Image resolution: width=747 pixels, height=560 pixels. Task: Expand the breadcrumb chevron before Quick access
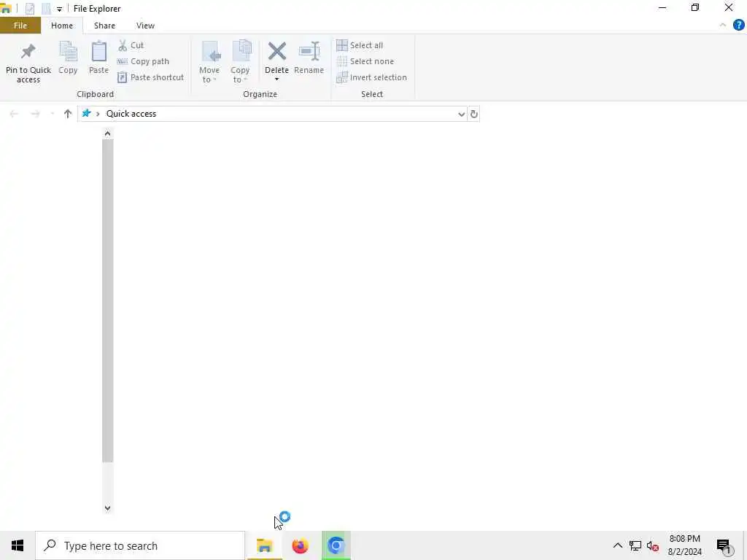click(x=98, y=114)
